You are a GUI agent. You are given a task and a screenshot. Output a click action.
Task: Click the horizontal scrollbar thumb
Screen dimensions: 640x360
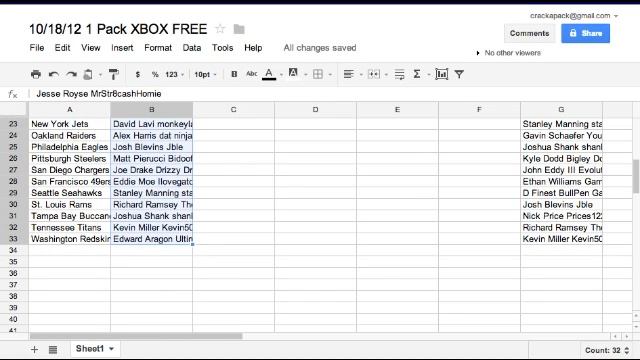(x=136, y=336)
